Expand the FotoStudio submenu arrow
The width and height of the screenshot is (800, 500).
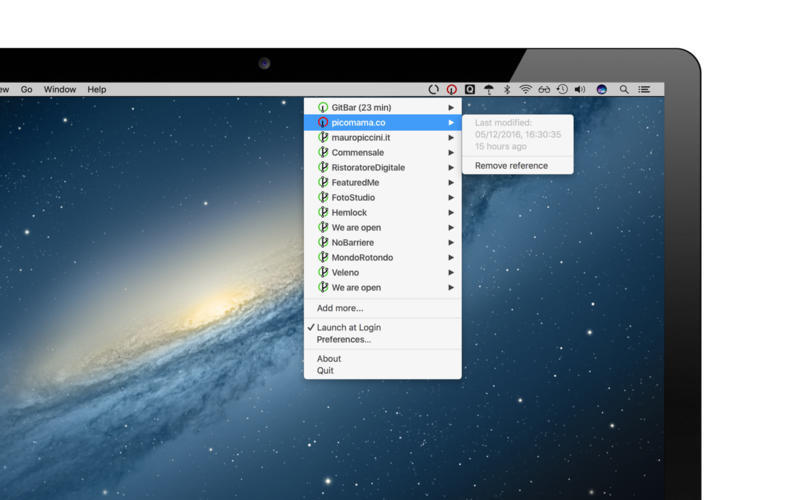451,197
